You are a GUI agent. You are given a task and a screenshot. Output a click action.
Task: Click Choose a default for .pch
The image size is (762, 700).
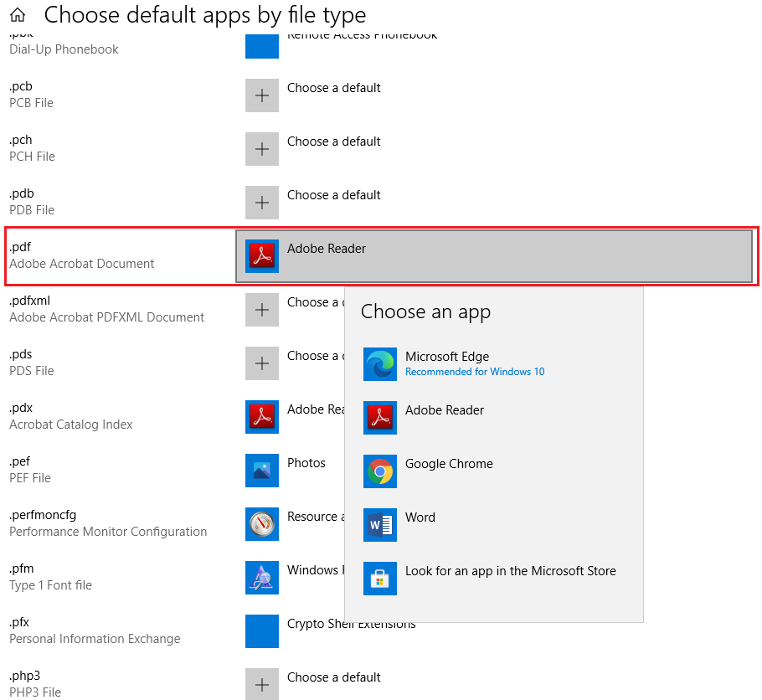point(334,142)
